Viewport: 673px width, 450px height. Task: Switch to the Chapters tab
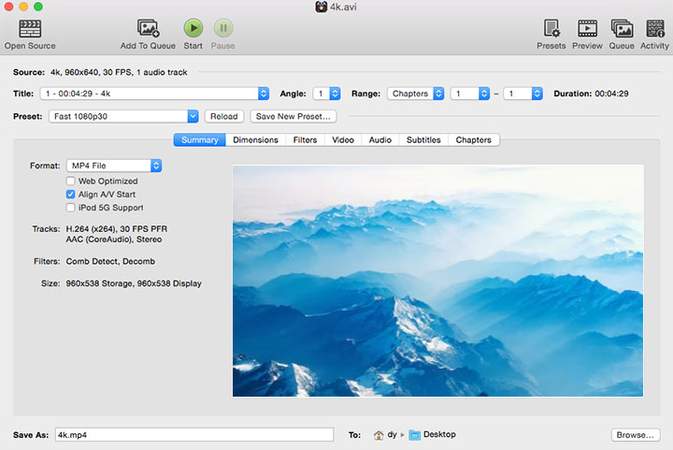pyautogui.click(x=473, y=140)
